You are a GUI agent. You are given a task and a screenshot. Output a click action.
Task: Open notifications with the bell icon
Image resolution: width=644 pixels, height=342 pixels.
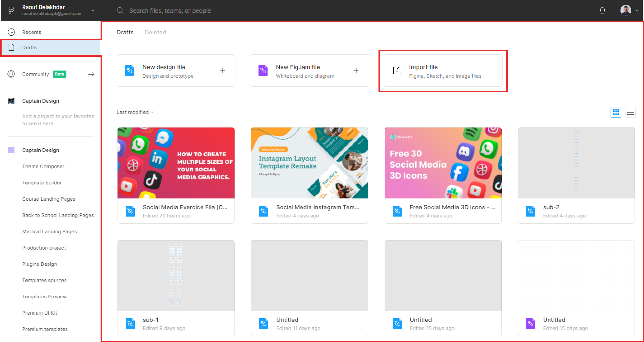pos(602,10)
